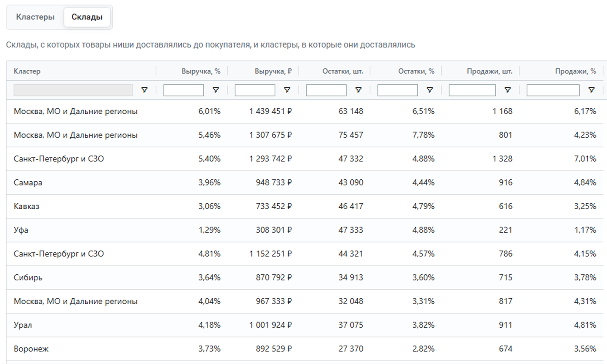607x364 pixels.
Task: Click the Выручка, ₽ column header
Action: click(273, 71)
